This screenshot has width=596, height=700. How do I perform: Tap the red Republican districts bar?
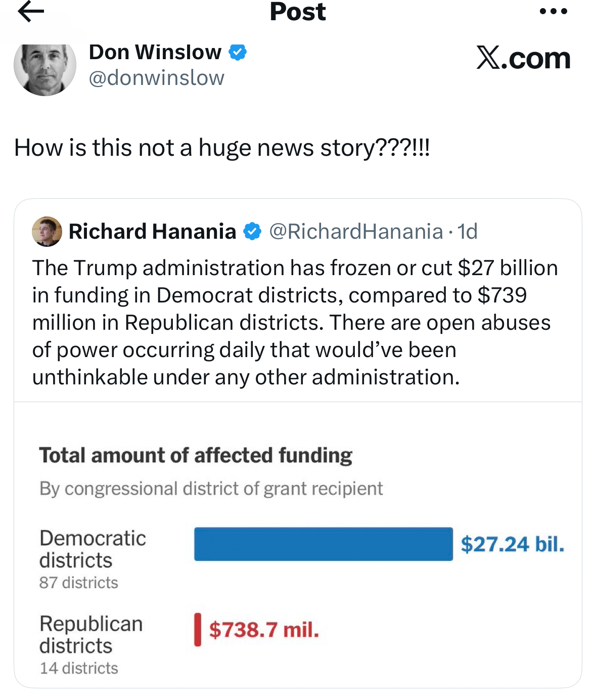pyautogui.click(x=198, y=630)
